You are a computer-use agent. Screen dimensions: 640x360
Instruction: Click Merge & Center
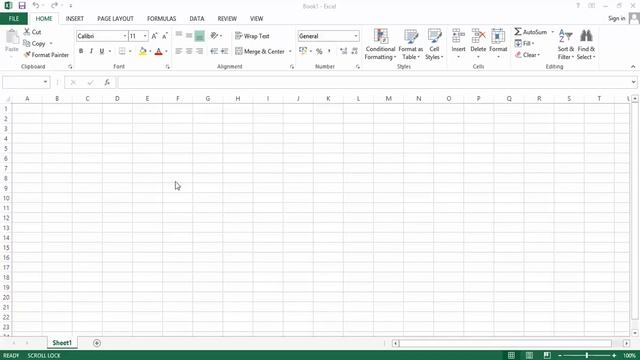click(260, 51)
